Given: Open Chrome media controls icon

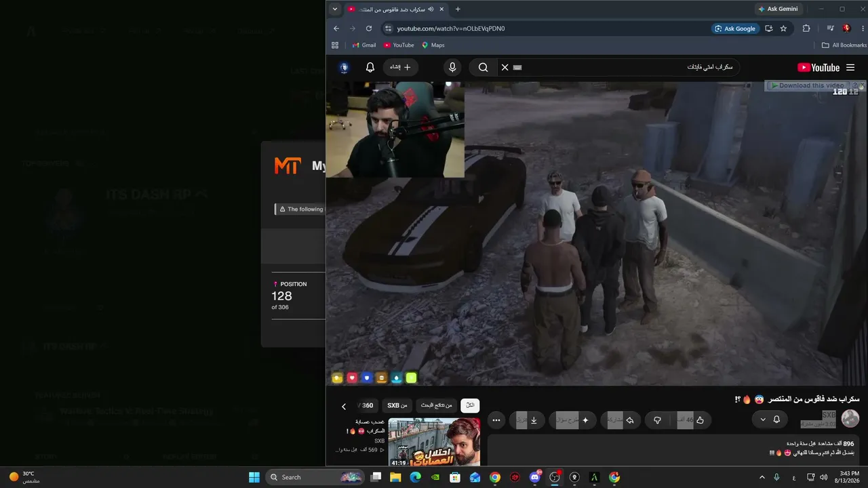Looking at the screenshot, I should pos(830,28).
